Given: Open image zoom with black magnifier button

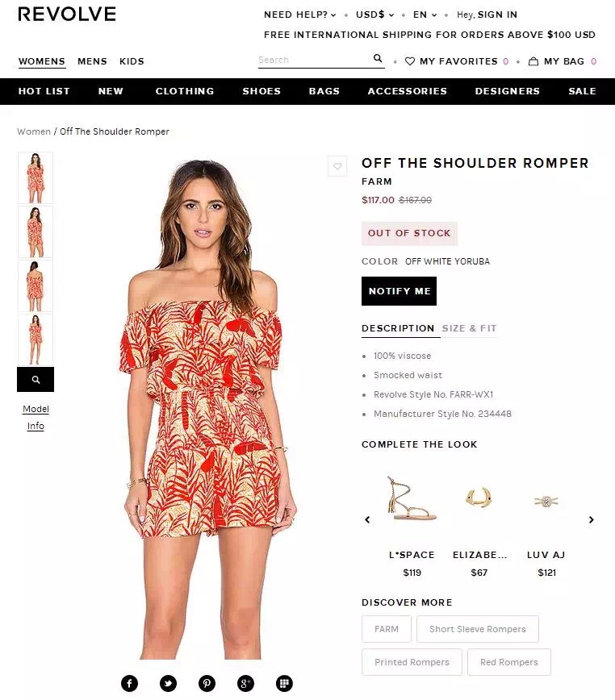Looking at the screenshot, I should (36, 380).
